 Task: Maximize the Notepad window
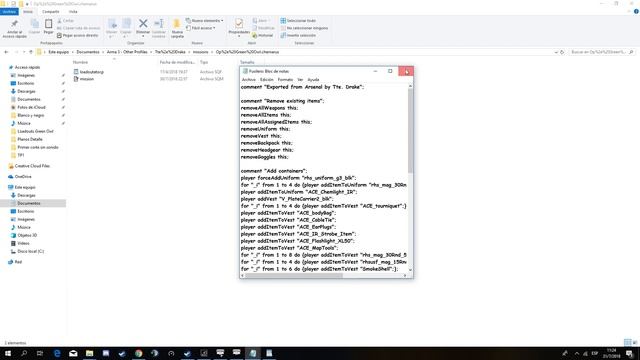click(x=390, y=71)
